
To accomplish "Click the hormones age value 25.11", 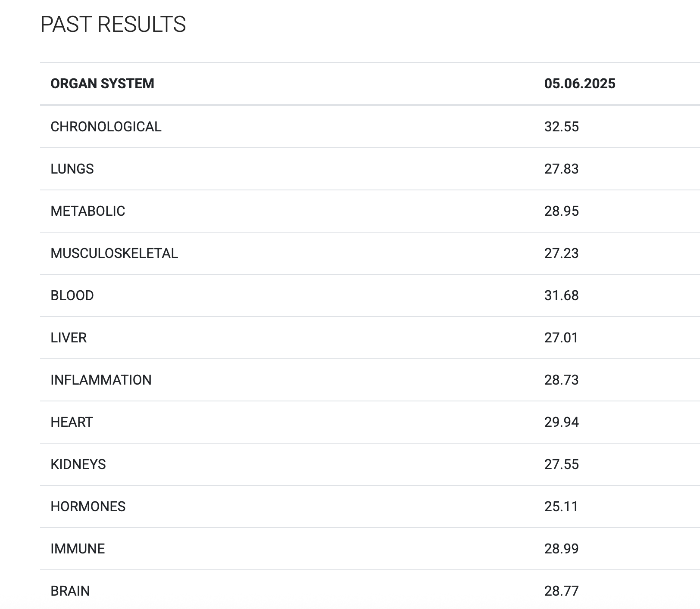I will tap(561, 506).
